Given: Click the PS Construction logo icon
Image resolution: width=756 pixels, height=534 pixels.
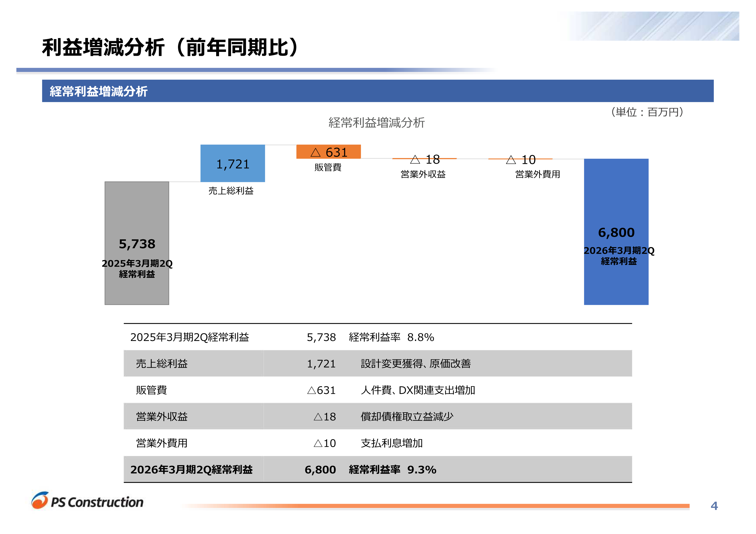Looking at the screenshot, I should tap(40, 500).
